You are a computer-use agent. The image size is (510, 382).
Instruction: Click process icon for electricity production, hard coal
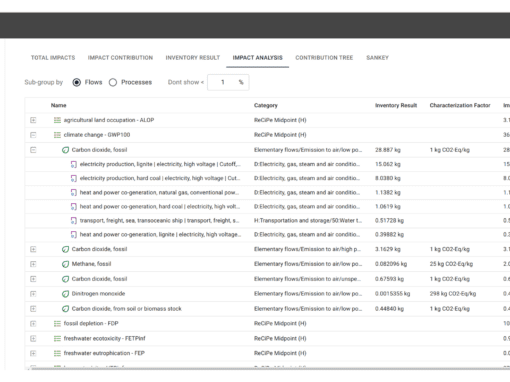[74, 178]
